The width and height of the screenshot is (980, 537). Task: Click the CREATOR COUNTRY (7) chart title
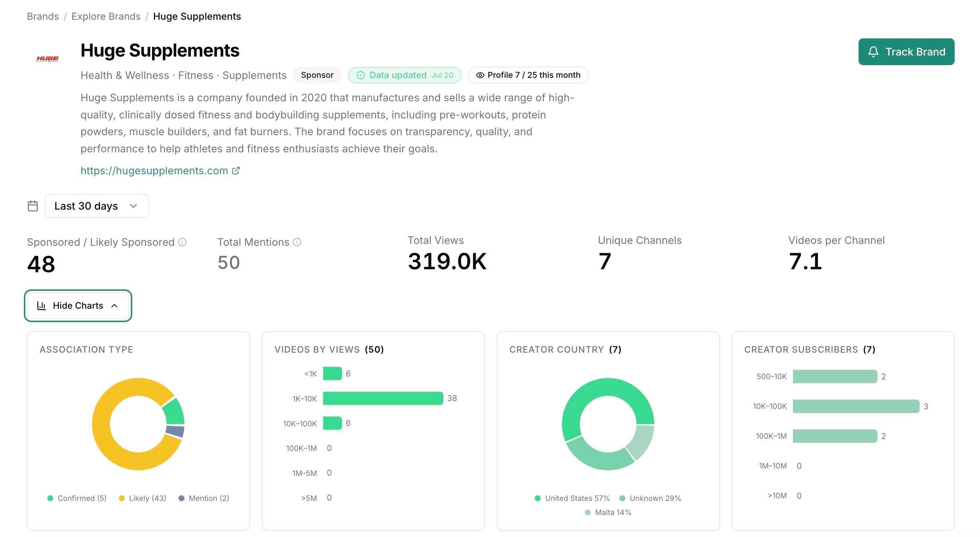[x=565, y=350]
